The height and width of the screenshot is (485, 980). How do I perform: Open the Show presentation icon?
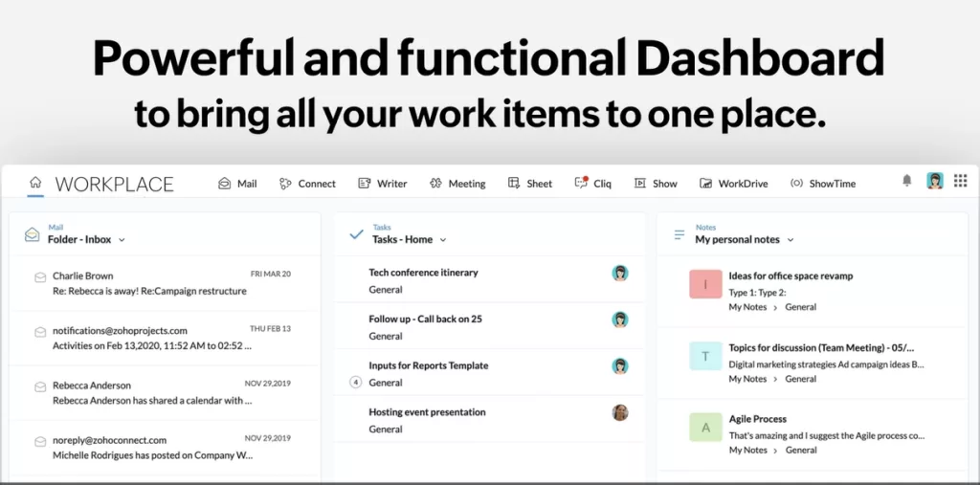(x=640, y=183)
